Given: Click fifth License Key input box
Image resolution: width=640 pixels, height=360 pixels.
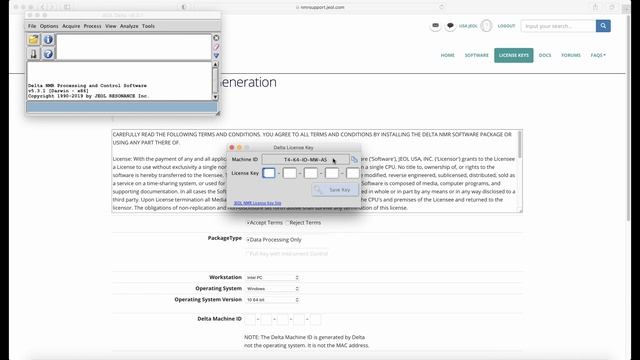Looking at the screenshot, I should click(353, 173).
